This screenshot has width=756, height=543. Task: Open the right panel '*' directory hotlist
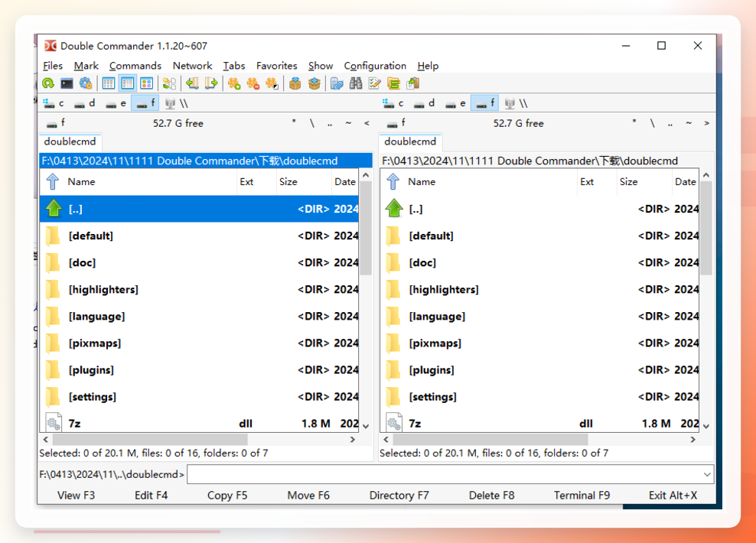(x=634, y=123)
